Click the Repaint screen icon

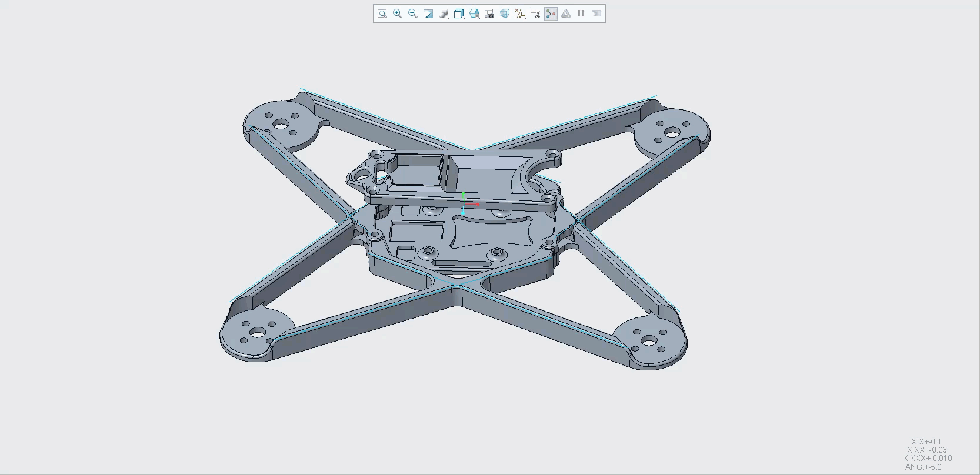[428, 14]
